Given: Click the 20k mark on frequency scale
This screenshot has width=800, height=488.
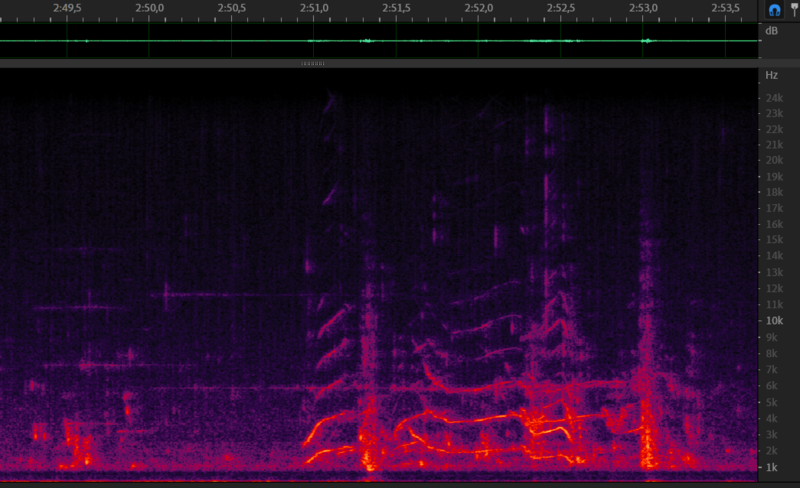Looking at the screenshot, I should click(x=774, y=160).
